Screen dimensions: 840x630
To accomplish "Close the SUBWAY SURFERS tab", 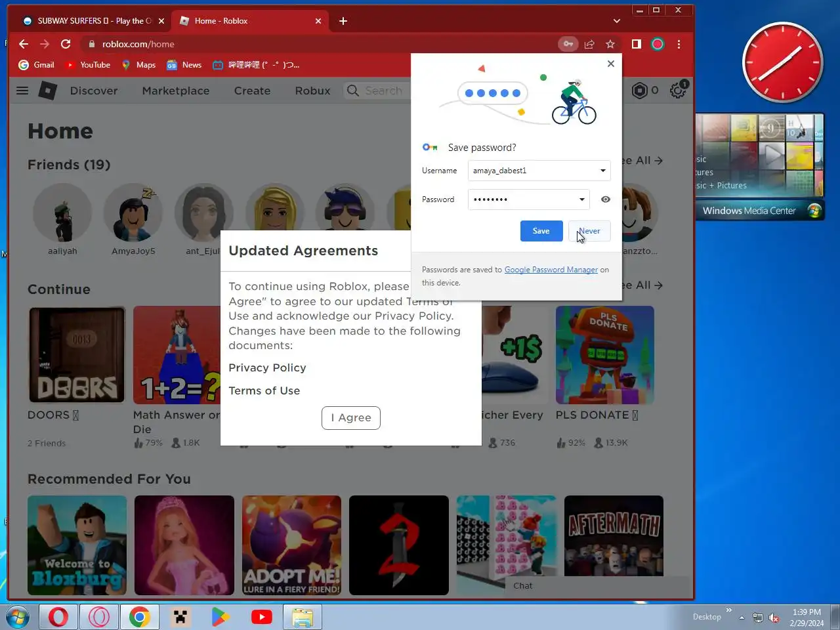I will (161, 21).
